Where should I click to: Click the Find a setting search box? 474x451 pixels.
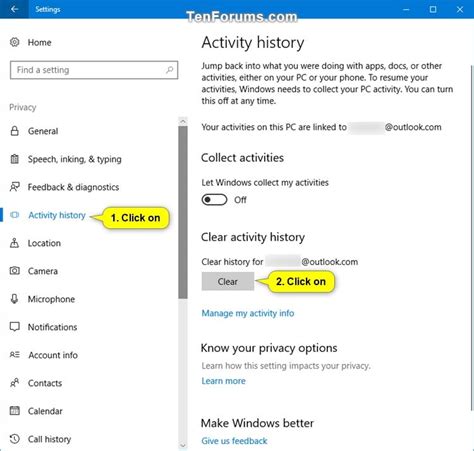tap(94, 70)
